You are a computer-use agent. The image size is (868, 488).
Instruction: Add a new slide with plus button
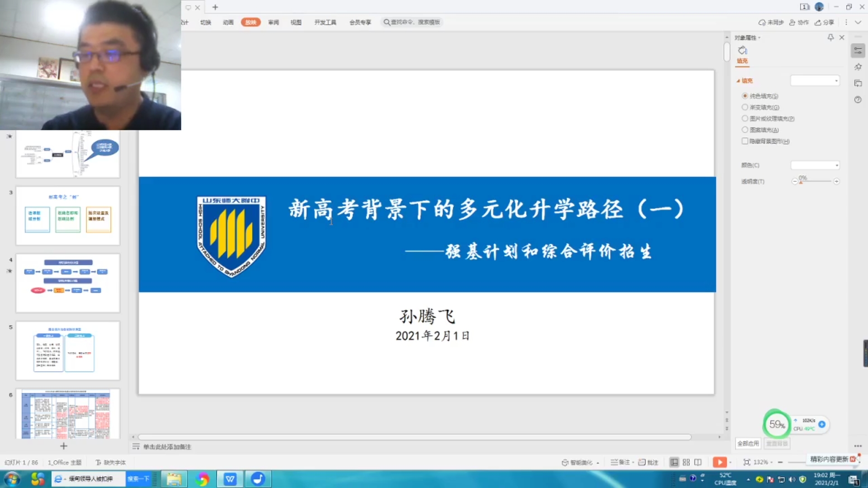point(64,446)
